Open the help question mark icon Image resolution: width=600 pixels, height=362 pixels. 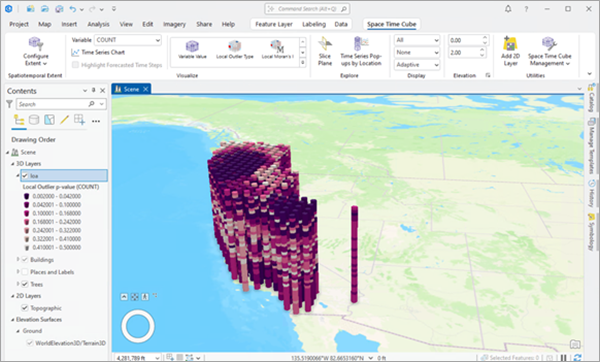pyautogui.click(x=526, y=9)
